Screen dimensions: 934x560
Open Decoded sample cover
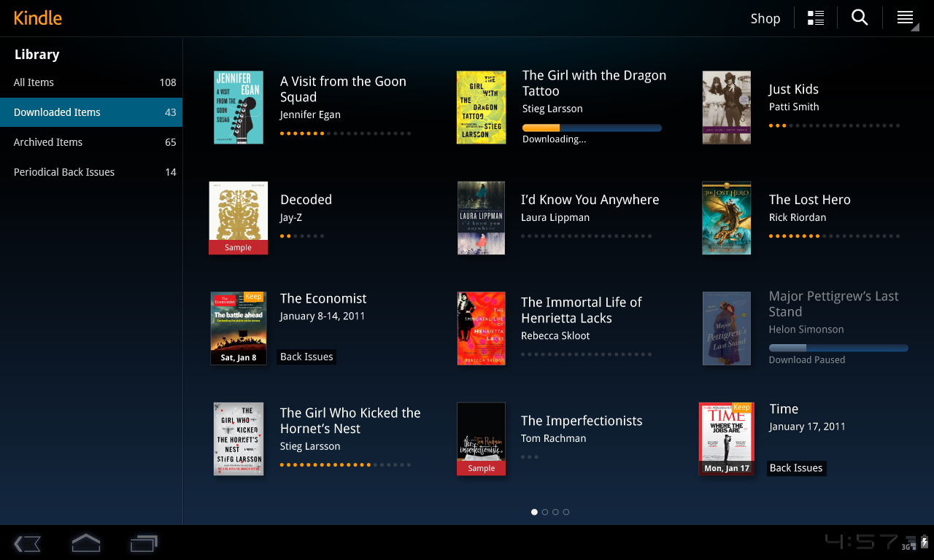239,218
